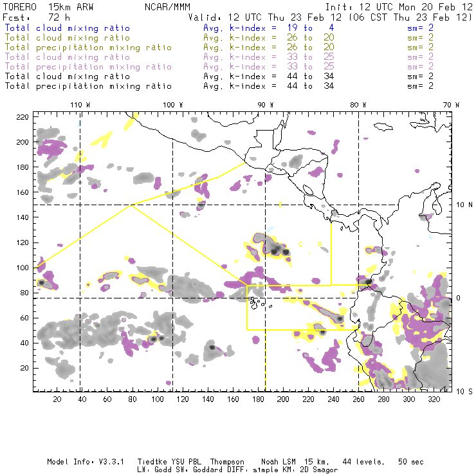Click the "10 S" latitude label

(464, 392)
